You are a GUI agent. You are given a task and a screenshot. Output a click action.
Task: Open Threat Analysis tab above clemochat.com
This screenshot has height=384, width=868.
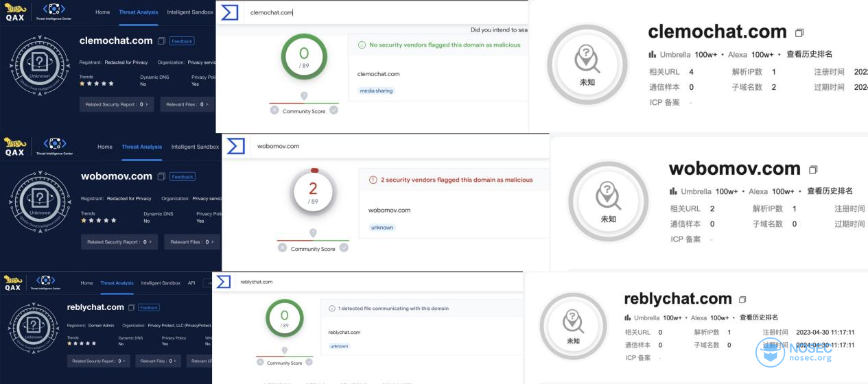coord(139,12)
